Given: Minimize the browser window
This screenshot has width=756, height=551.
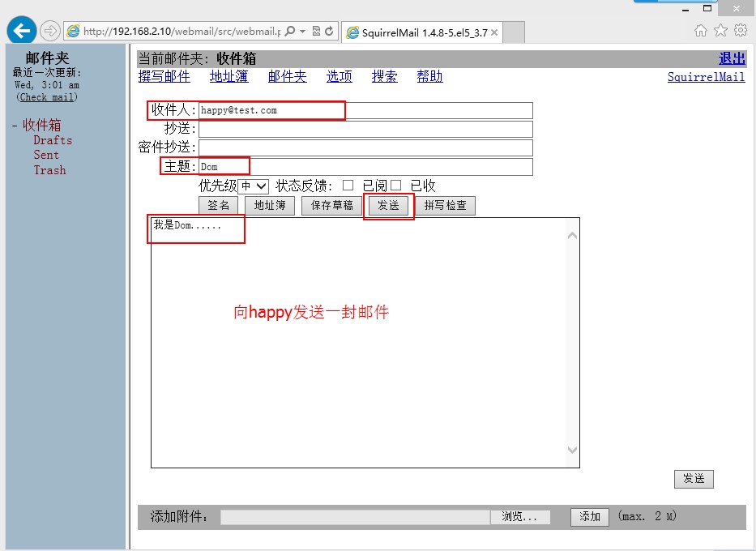Looking at the screenshot, I should [686, 9].
